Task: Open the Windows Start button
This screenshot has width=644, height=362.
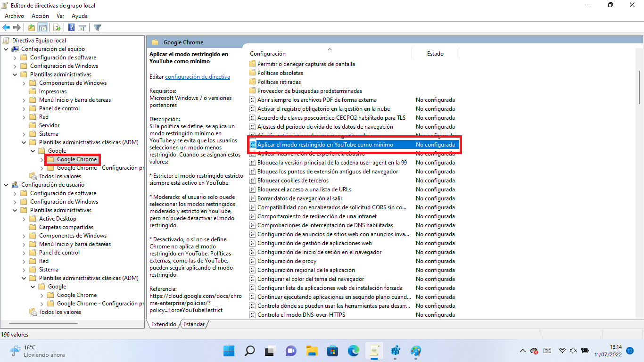Action: (229, 351)
